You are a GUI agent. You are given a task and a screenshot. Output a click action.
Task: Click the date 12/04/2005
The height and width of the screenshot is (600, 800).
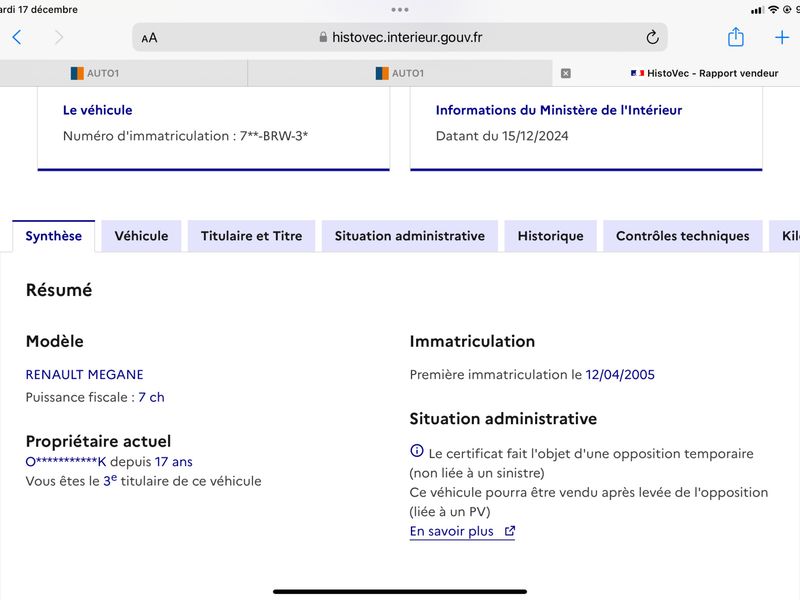620,374
